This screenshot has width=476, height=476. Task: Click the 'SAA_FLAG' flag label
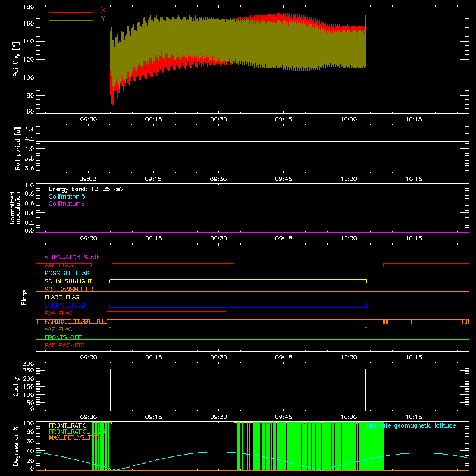pos(58,313)
